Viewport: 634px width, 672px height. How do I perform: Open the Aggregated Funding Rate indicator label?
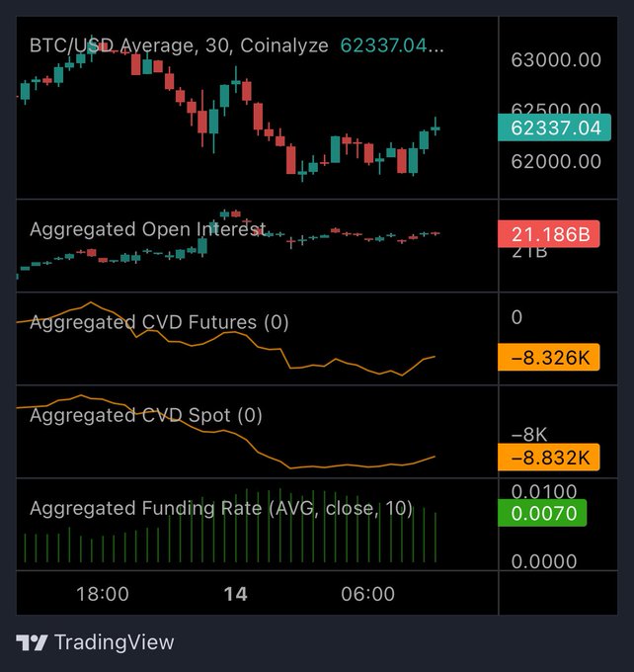[x=221, y=508]
